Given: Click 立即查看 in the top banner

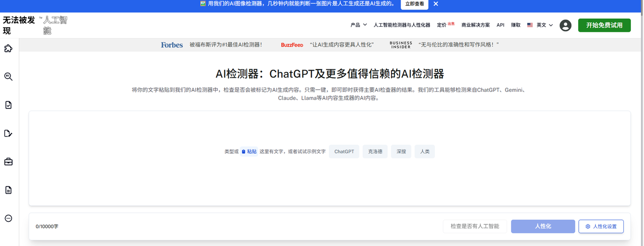Looking at the screenshot, I should (x=415, y=4).
